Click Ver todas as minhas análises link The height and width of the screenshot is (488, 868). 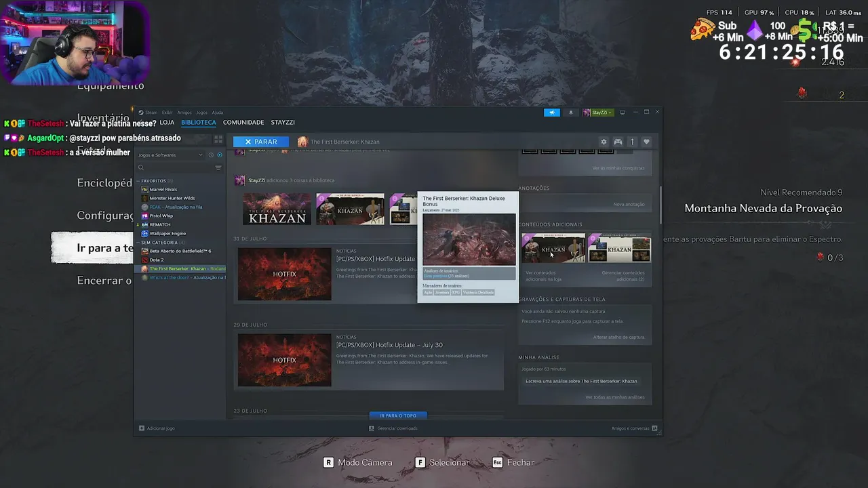(x=614, y=397)
